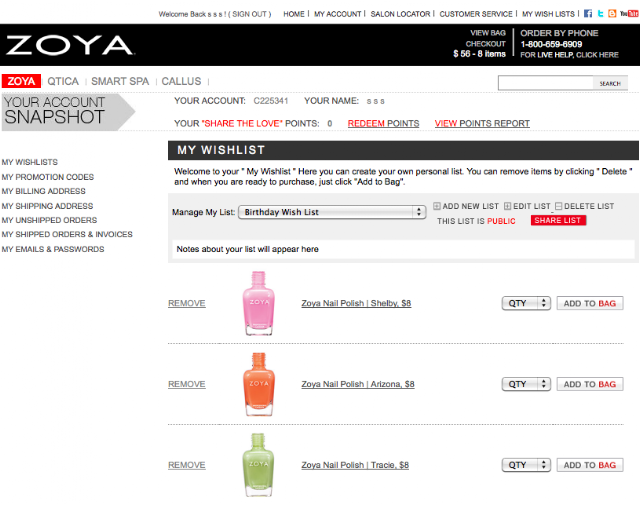The height and width of the screenshot is (505, 640).
Task: Open SALON LOCATOR in top navigation
Action: (x=400, y=14)
